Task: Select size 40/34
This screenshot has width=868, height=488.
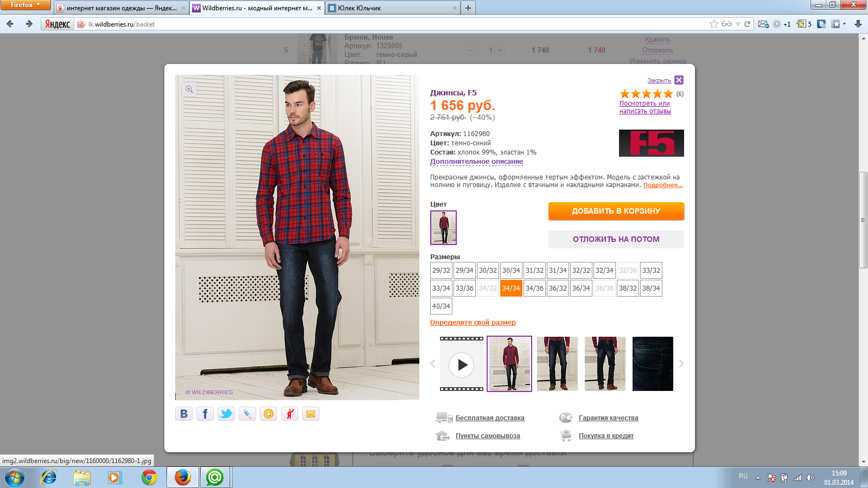Action: pos(441,306)
